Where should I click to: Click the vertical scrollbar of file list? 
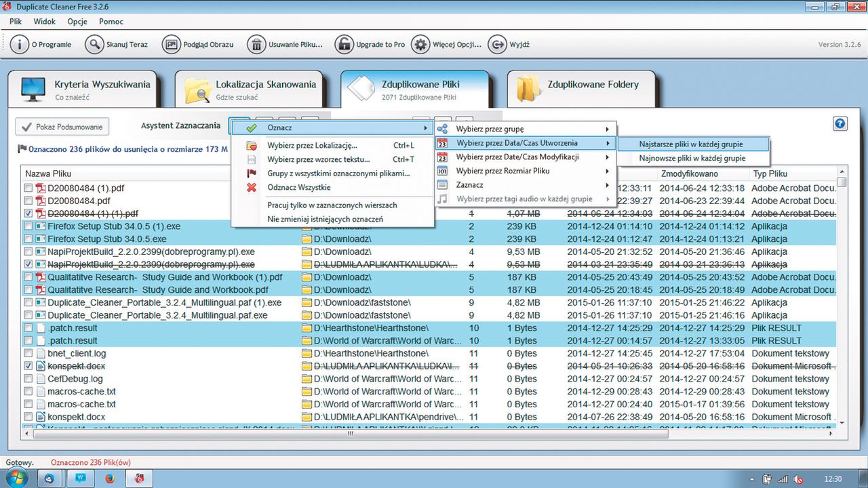point(842,298)
